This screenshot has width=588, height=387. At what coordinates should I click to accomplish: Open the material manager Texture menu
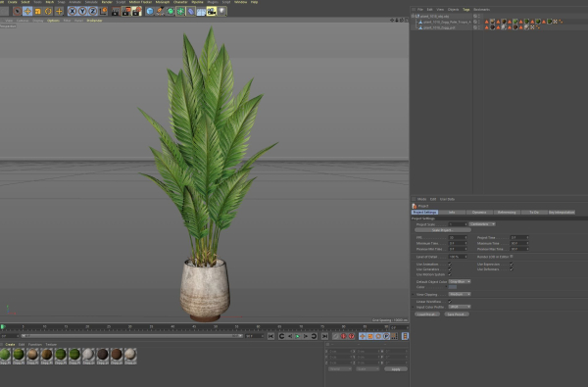click(51, 344)
